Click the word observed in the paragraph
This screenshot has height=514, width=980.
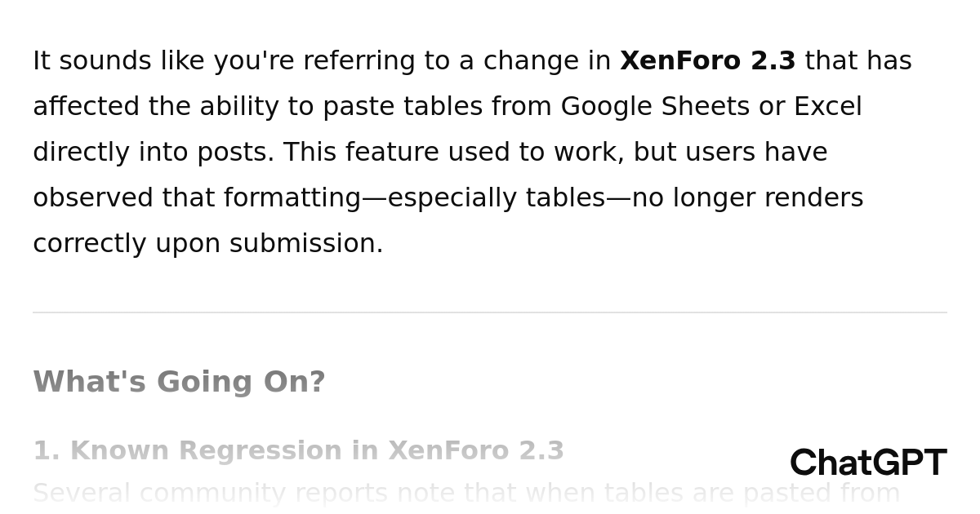pyautogui.click(x=93, y=198)
